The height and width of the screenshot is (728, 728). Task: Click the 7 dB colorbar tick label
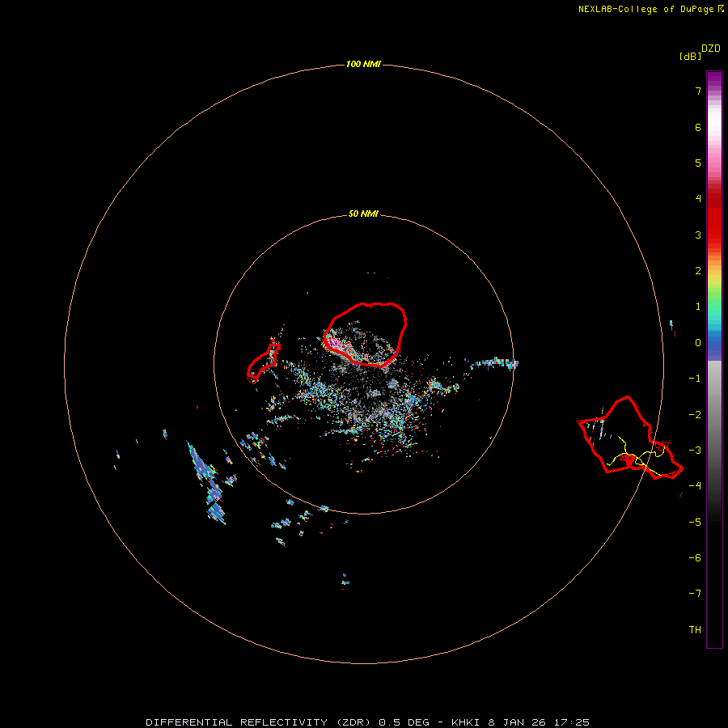tap(698, 91)
